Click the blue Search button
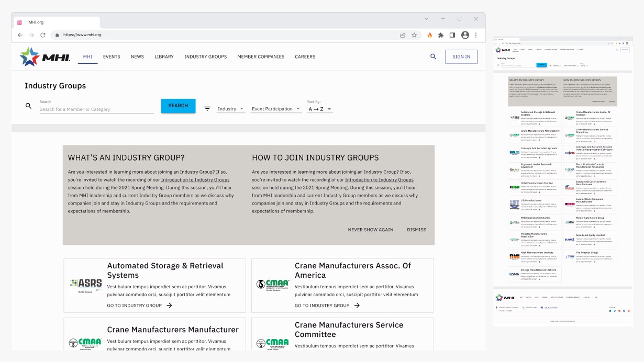 (178, 106)
